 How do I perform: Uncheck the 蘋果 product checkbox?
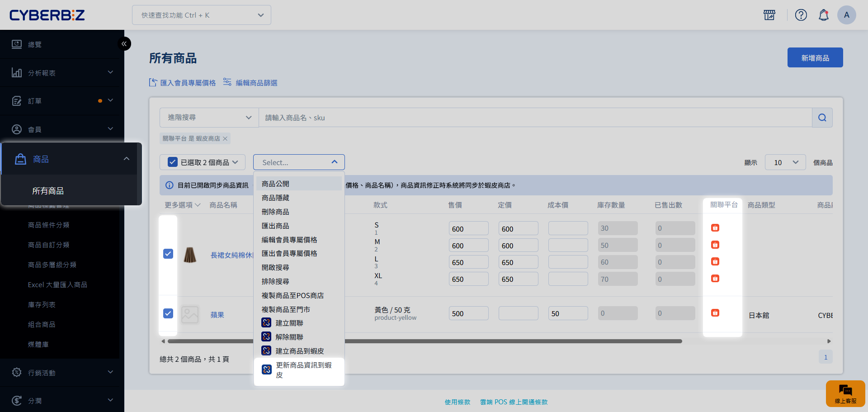click(168, 313)
